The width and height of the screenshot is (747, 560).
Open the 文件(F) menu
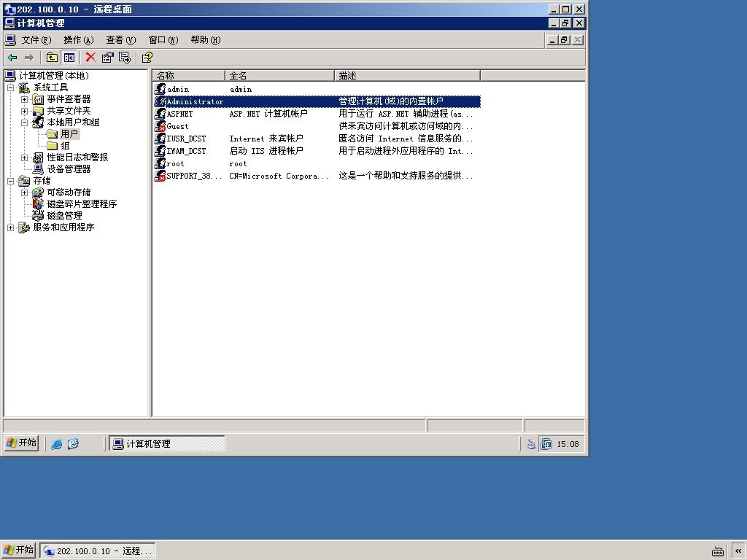click(36, 40)
